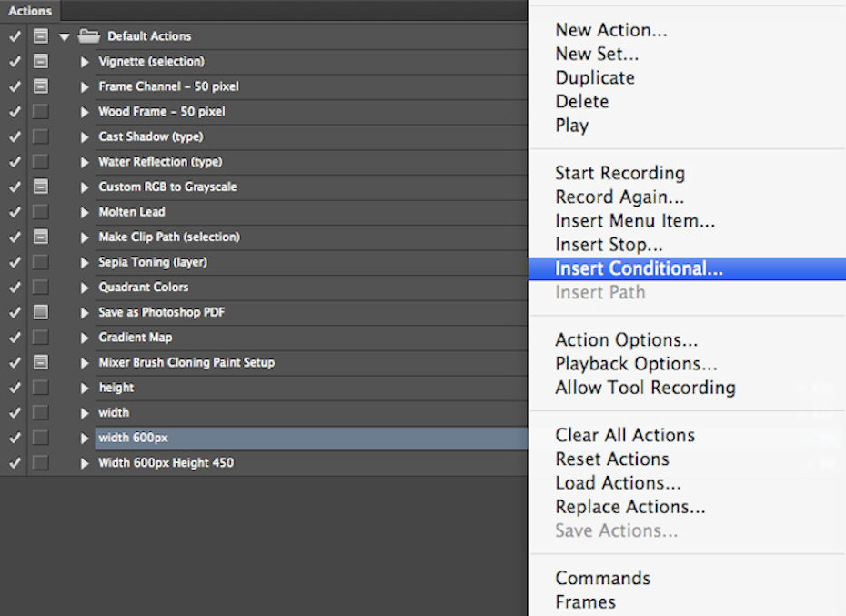Choose New Action... from the menu
846x616 pixels.
pos(610,30)
